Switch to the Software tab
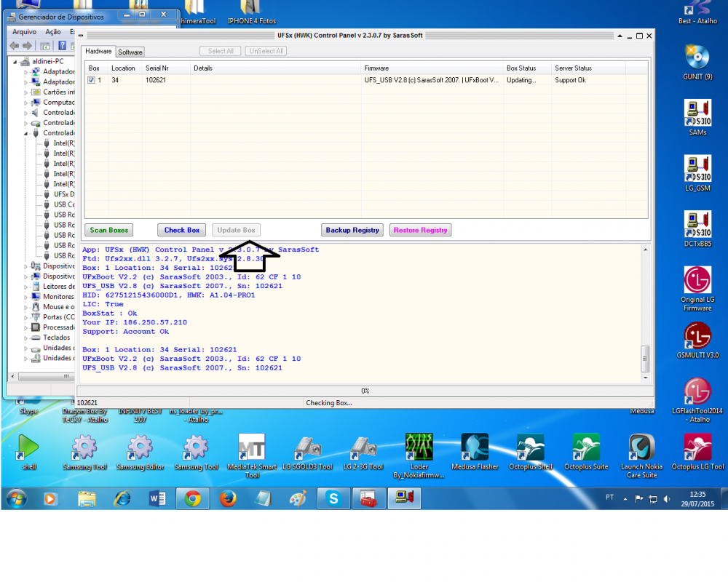This screenshot has width=728, height=582. point(130,52)
